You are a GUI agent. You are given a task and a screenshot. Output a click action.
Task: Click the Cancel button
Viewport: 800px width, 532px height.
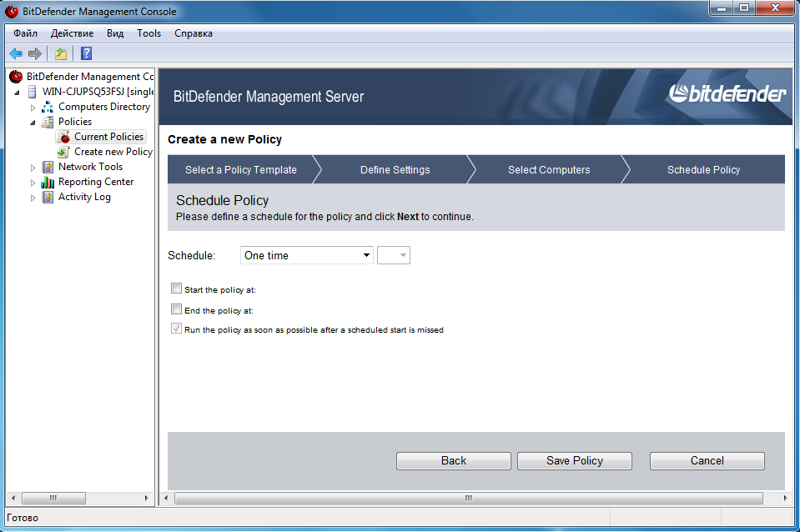click(707, 460)
